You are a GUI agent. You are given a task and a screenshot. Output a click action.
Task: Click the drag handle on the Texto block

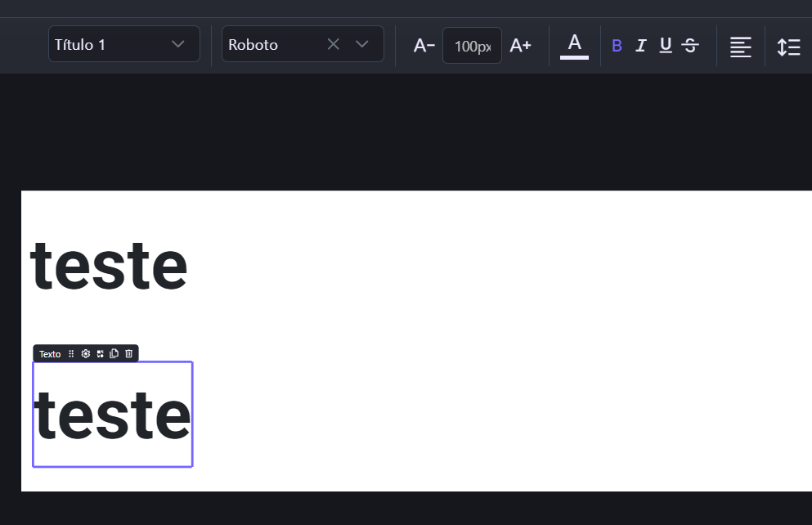71,354
